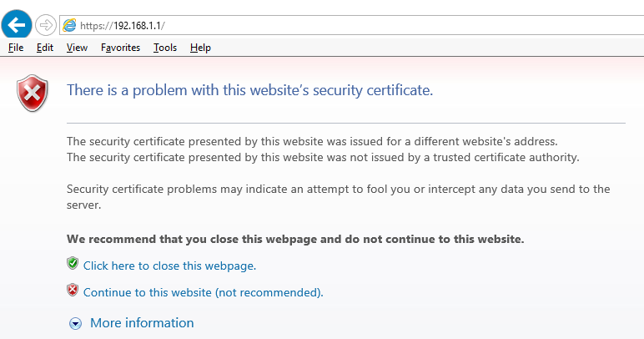
Task: Expand More information with the arrow icon
Action: (76, 323)
